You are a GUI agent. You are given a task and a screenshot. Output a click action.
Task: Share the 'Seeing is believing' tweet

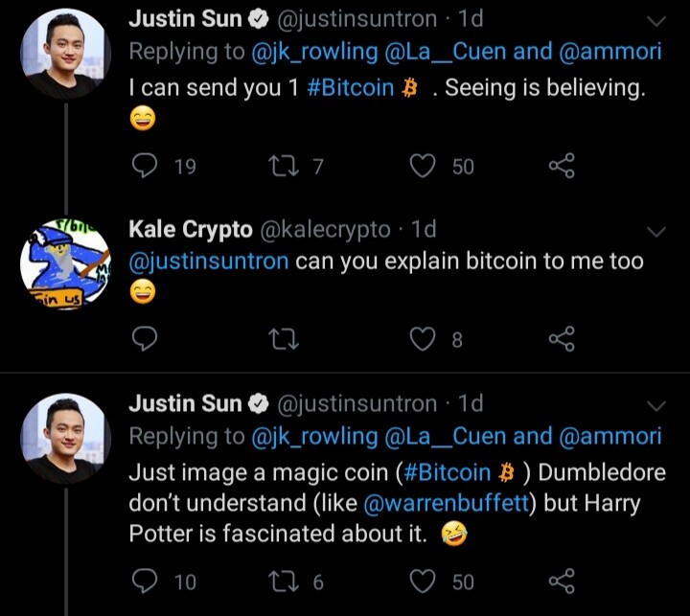point(562,166)
